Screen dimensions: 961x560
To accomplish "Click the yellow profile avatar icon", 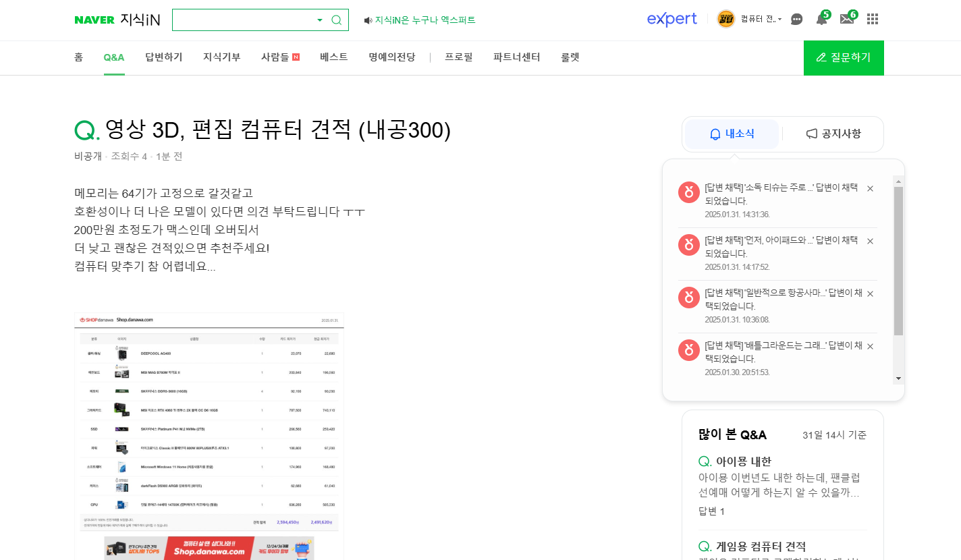I will 725,19.
